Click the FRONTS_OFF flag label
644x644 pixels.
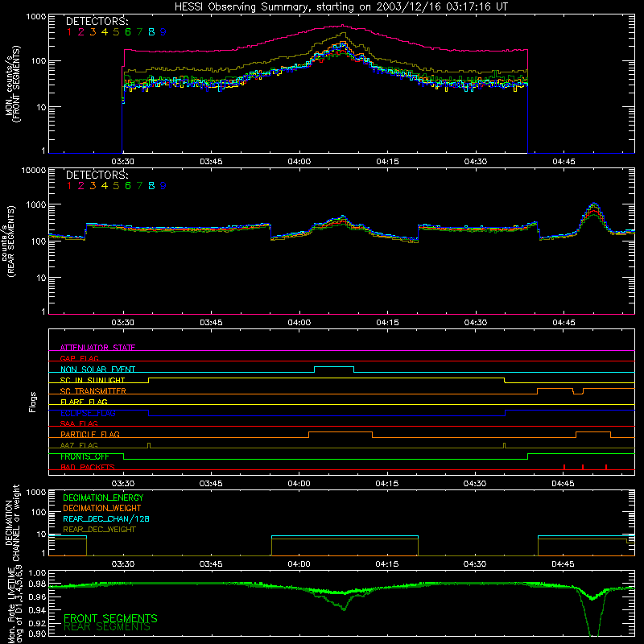pos(85,456)
